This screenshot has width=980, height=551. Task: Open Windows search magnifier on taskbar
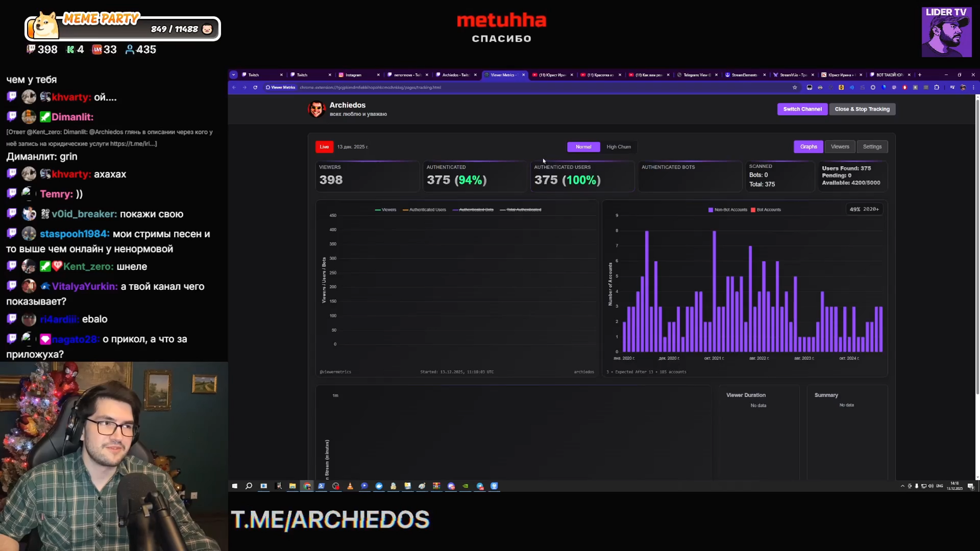click(249, 486)
